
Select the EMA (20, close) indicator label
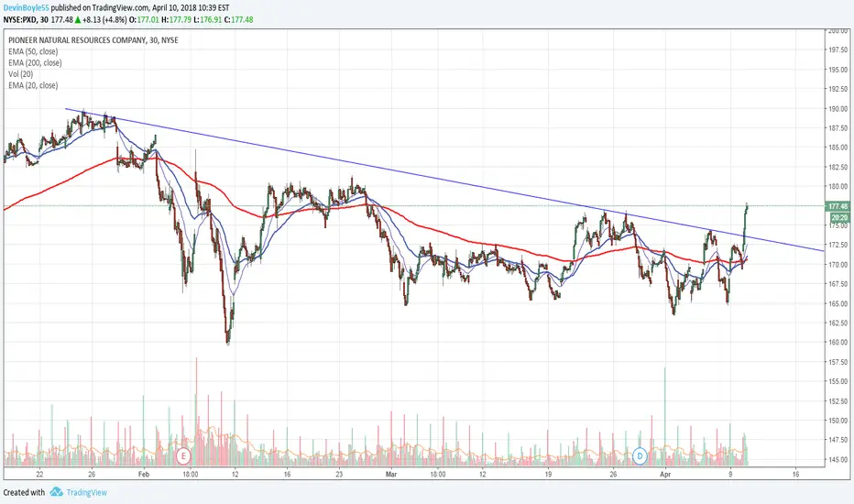coord(33,85)
